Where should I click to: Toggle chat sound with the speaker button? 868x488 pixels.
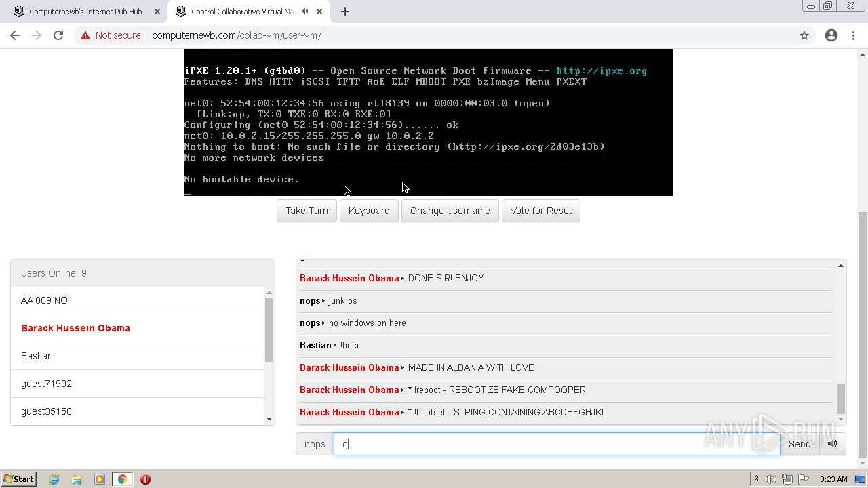click(x=833, y=444)
